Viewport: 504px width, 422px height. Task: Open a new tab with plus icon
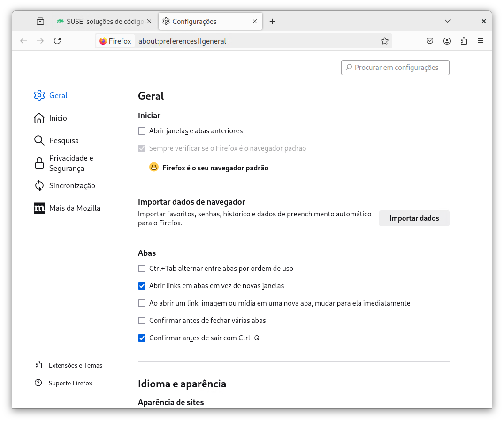pyautogui.click(x=272, y=21)
